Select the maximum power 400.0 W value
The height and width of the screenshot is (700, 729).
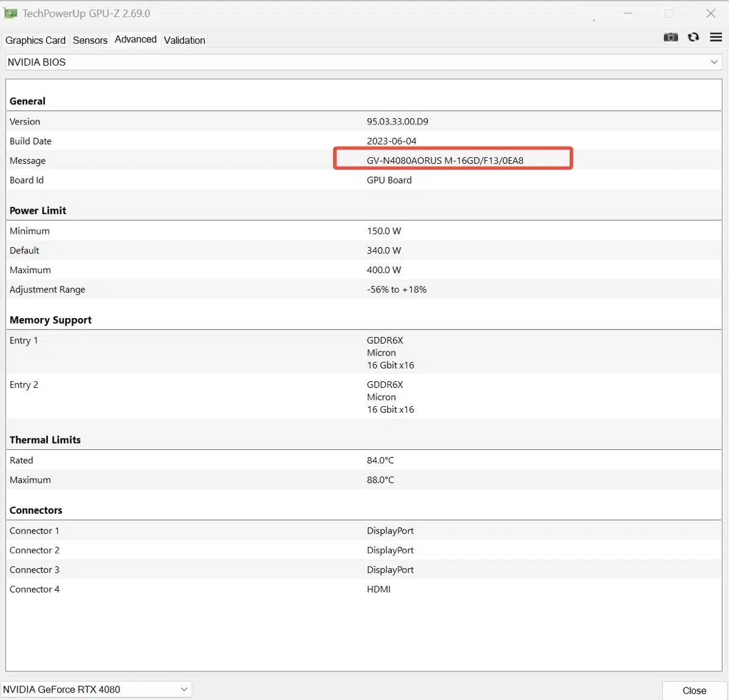pos(383,270)
